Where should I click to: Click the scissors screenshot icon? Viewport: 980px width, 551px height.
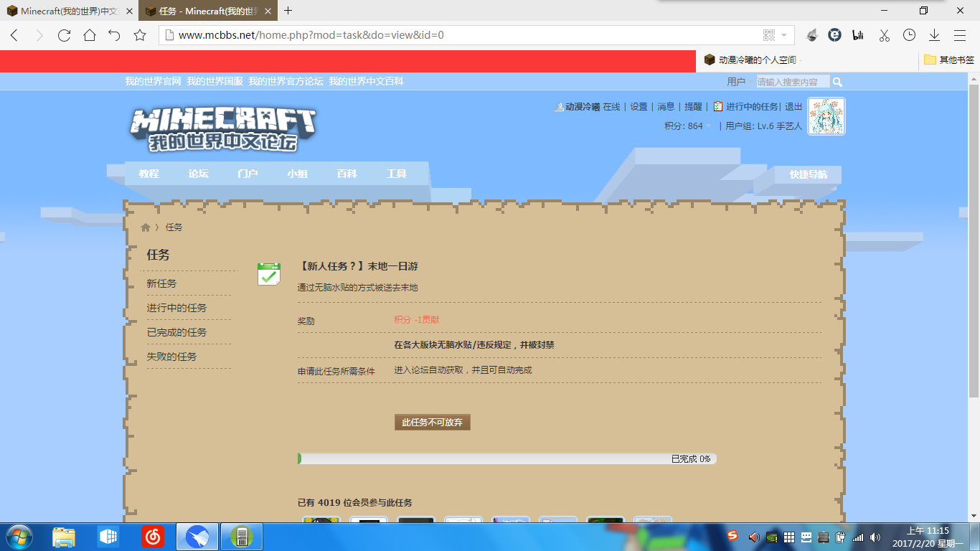884,35
